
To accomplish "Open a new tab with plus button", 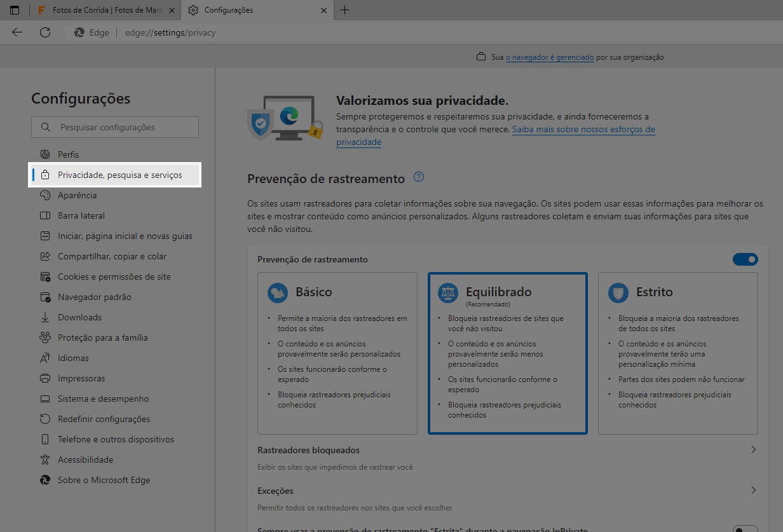I will click(x=344, y=10).
